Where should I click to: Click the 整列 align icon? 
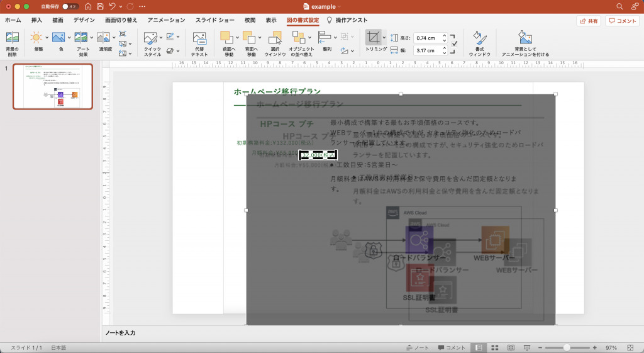325,37
